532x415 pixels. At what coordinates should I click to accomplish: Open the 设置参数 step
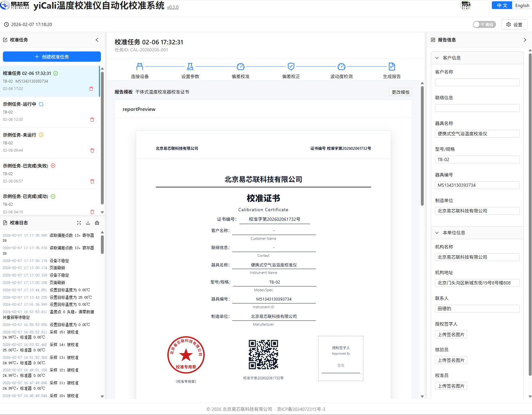point(190,77)
